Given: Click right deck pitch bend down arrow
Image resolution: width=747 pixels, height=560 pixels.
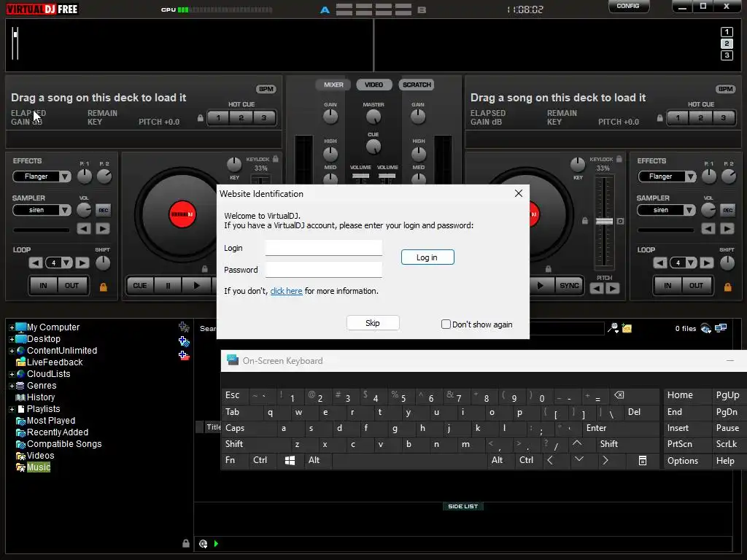Looking at the screenshot, I should (597, 288).
